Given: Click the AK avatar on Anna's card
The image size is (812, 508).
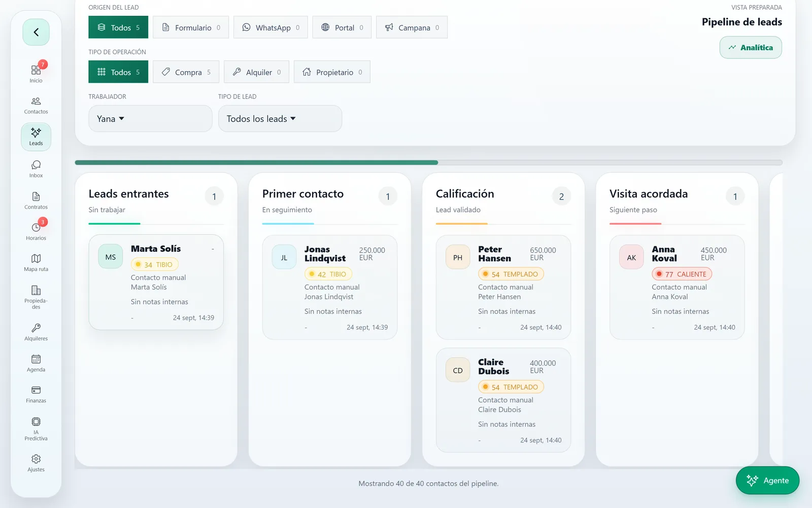Looking at the screenshot, I should click(x=631, y=258).
